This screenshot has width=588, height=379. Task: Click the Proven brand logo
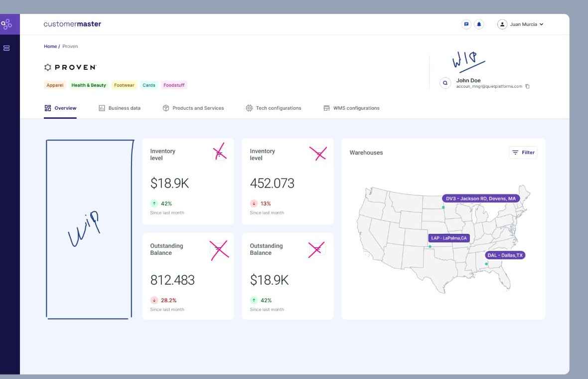click(x=70, y=67)
